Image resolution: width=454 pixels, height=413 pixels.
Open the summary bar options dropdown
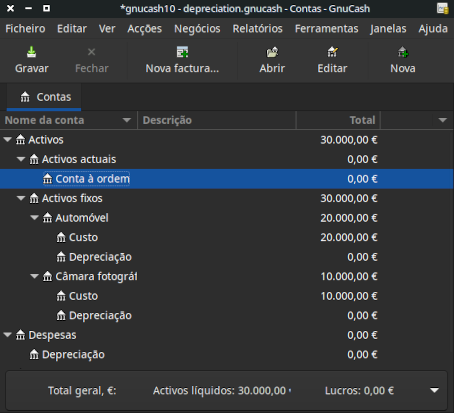[434, 390]
